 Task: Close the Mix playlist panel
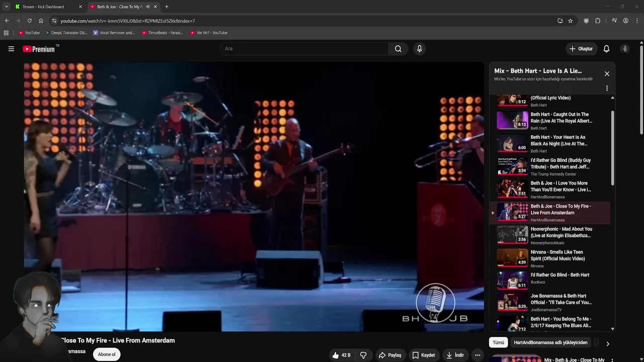tap(607, 73)
